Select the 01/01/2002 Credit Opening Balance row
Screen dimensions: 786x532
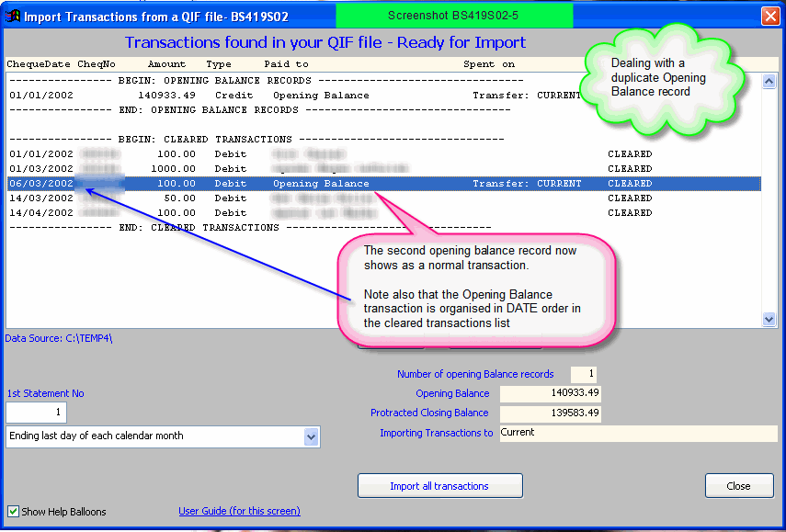294,96
